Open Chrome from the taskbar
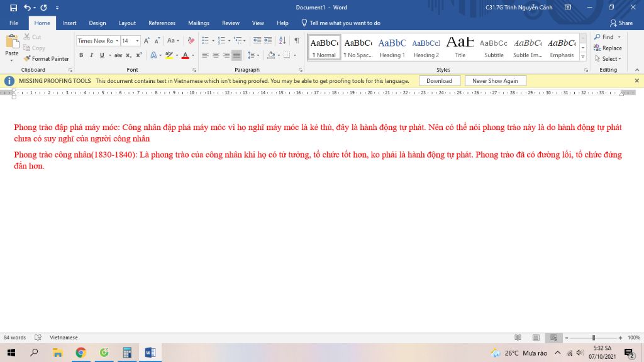 tap(80, 353)
